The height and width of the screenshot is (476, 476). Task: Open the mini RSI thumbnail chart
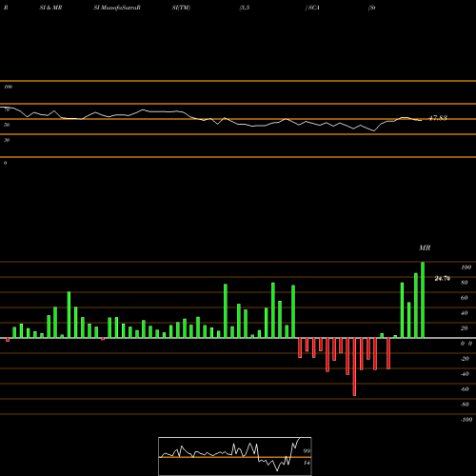[x=235, y=456]
